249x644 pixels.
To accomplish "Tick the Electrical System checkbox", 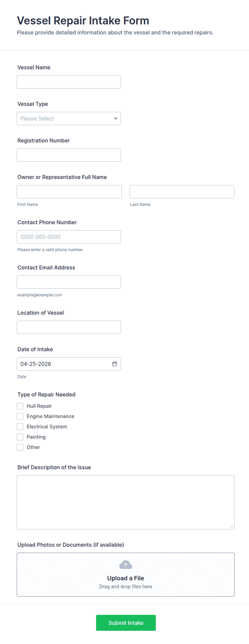I will click(x=20, y=427).
